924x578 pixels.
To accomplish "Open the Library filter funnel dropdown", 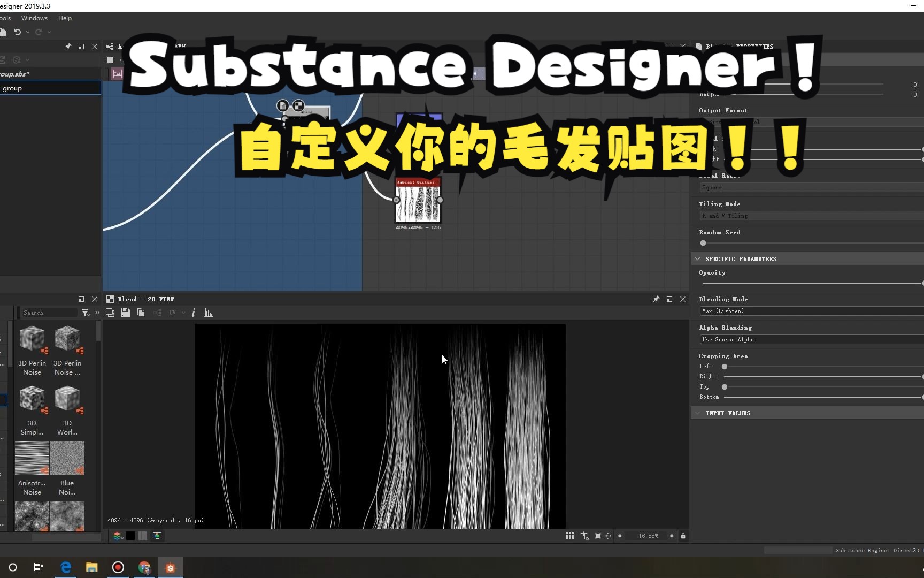I will point(86,313).
